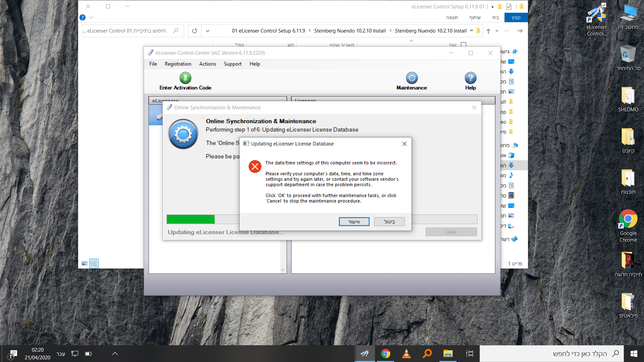644x362 pixels.
Task: Open the פילאטיס desktop folder
Action: point(628,305)
